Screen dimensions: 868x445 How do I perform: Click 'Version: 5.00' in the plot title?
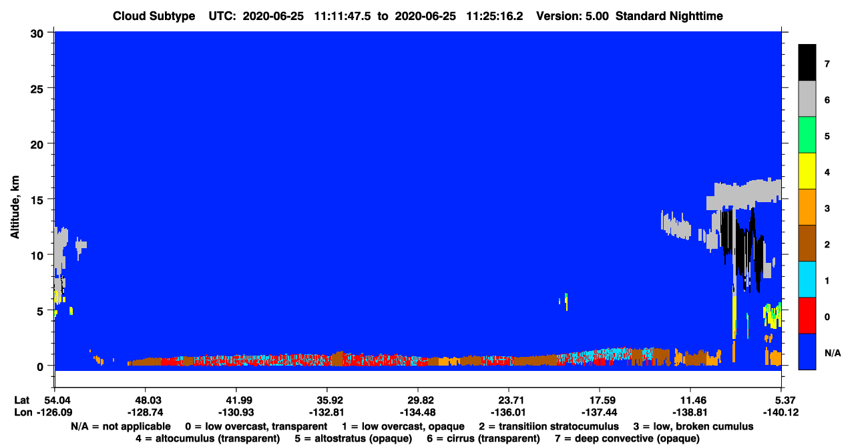(573, 16)
